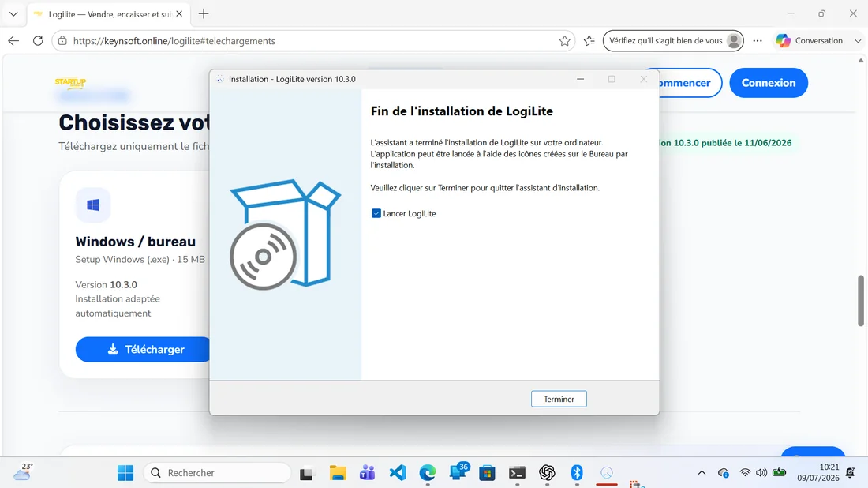The height and width of the screenshot is (488, 868).
Task: Open Bluetooth app in the taskbar
Action: point(577,473)
